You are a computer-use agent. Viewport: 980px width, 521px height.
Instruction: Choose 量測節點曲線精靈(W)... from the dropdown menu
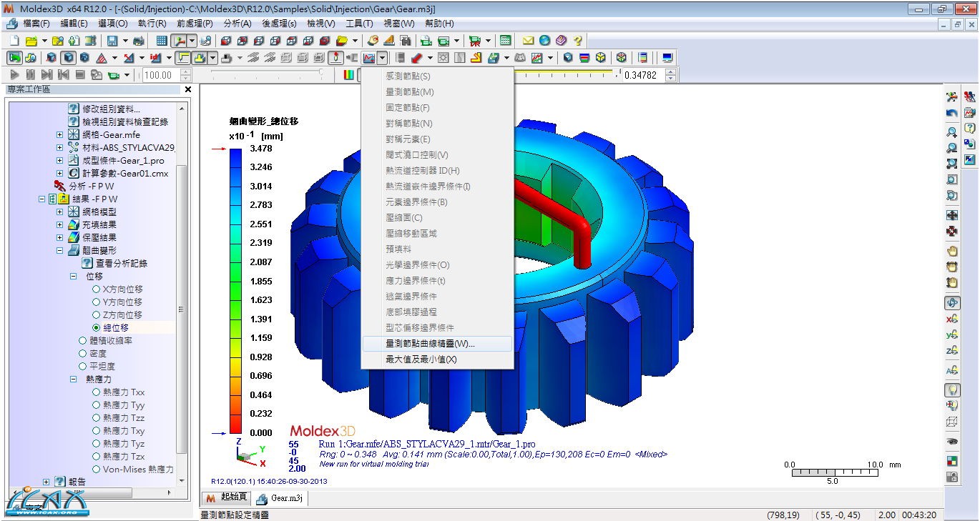tap(429, 344)
